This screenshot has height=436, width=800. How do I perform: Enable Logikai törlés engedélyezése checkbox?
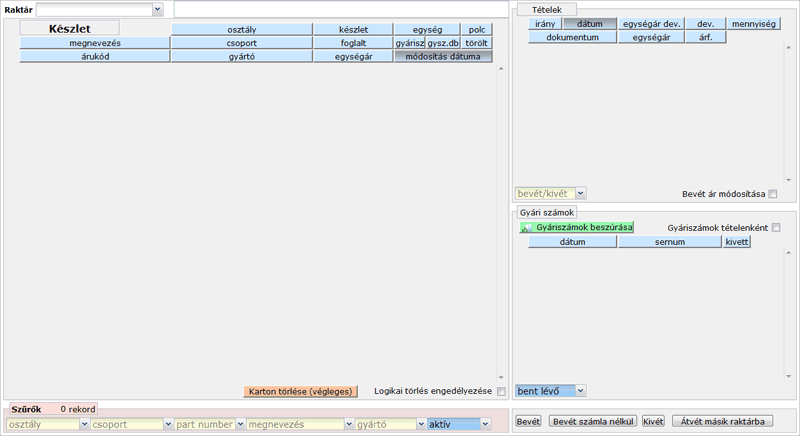coord(502,391)
